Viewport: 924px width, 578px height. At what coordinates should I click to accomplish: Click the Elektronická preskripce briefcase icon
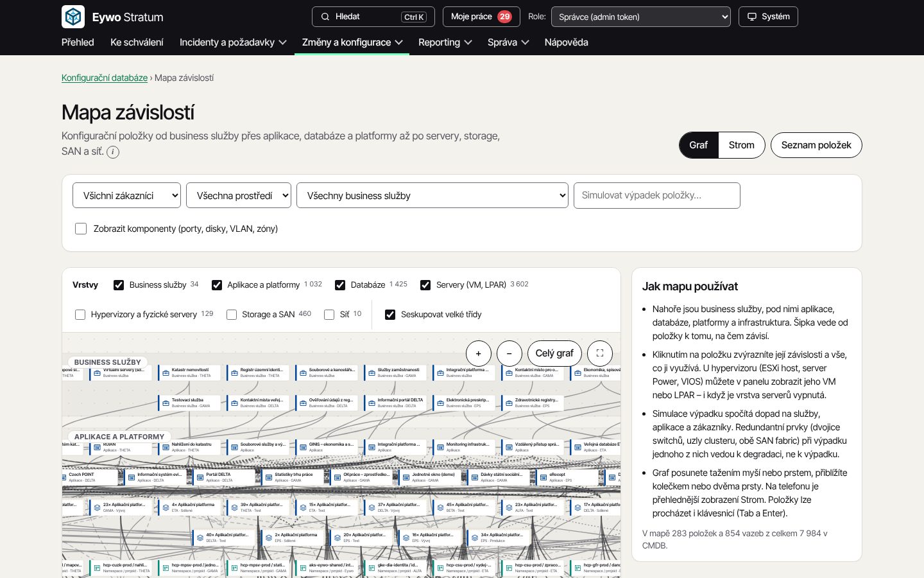pyautogui.click(x=440, y=403)
